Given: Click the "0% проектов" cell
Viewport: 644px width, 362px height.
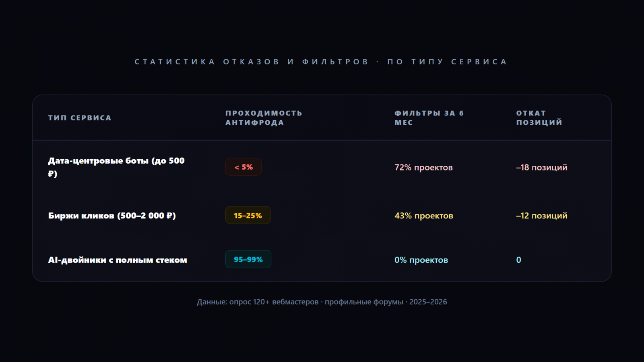Looking at the screenshot, I should click(421, 260).
